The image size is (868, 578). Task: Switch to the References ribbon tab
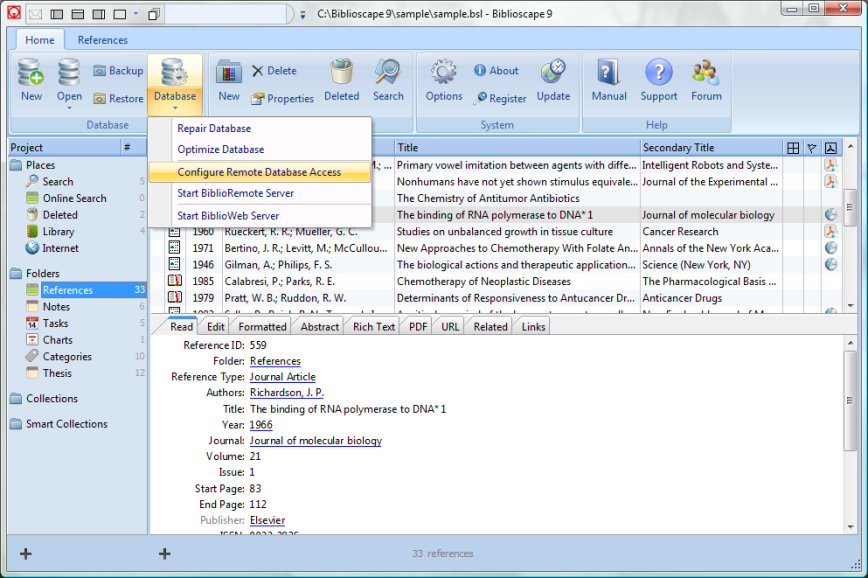point(102,40)
